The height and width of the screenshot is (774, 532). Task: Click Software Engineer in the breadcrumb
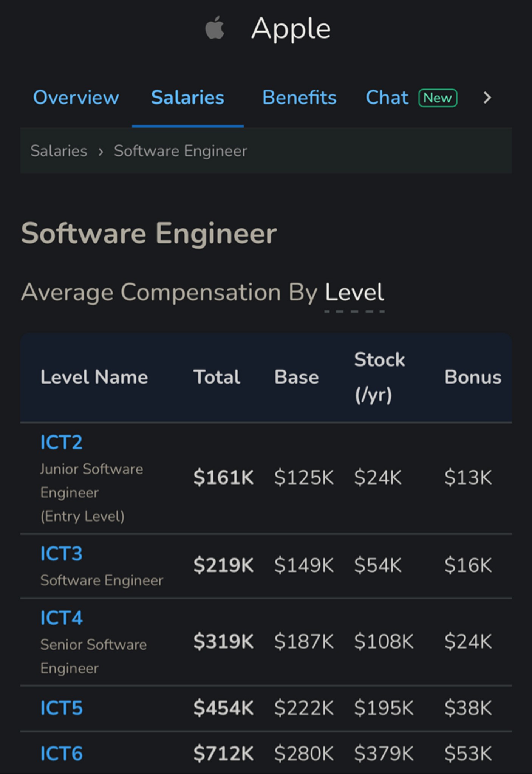(180, 151)
